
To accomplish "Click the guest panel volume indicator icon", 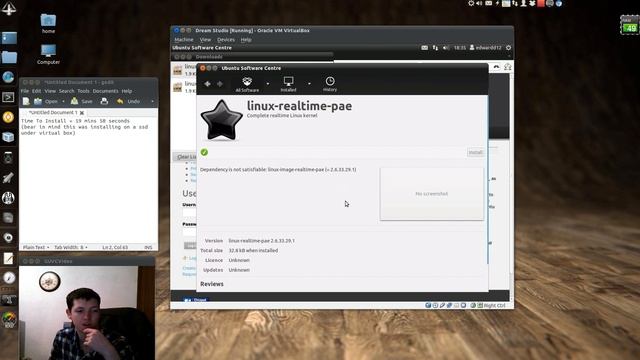I will (446, 48).
